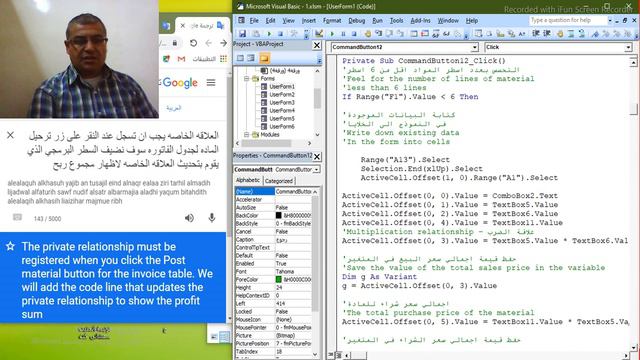Open Standard toolbar options chevron

[307, 35]
